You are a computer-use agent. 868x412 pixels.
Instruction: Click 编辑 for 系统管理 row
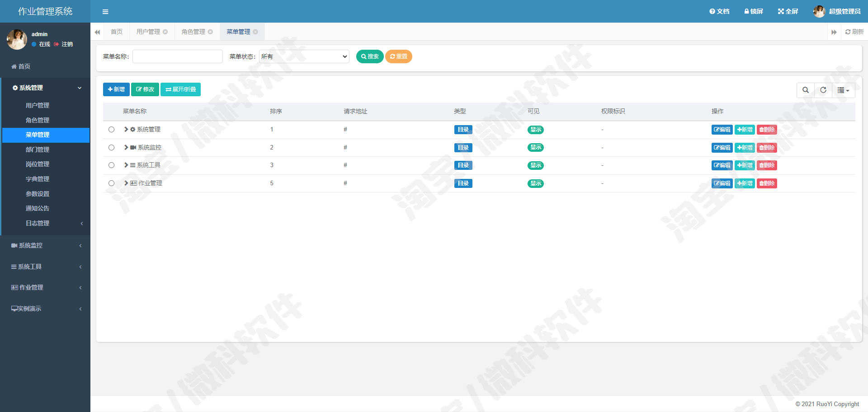pos(722,130)
